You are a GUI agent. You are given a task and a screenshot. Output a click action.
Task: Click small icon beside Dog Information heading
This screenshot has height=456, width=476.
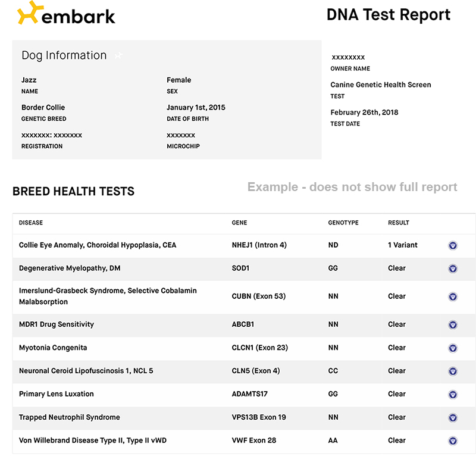pos(119,56)
